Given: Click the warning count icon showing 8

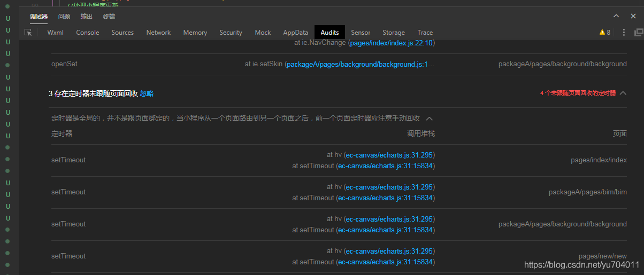Looking at the screenshot, I should pos(605,33).
